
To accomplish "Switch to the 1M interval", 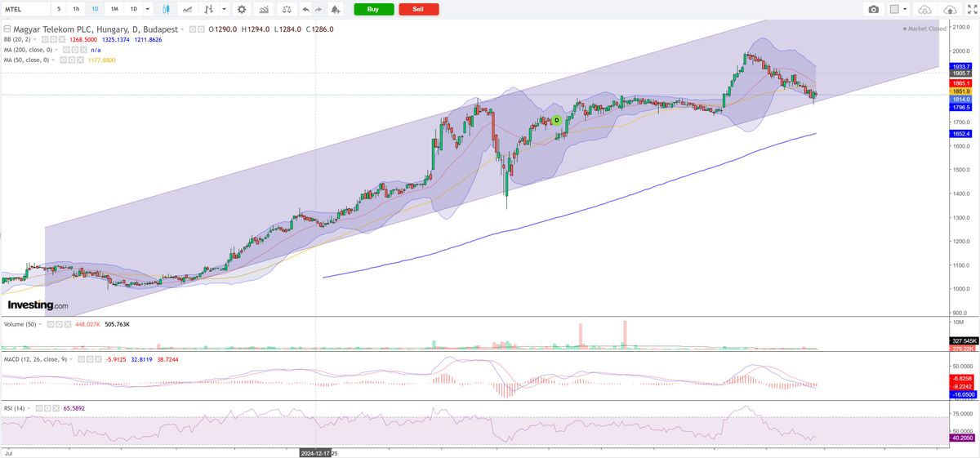I will [114, 9].
